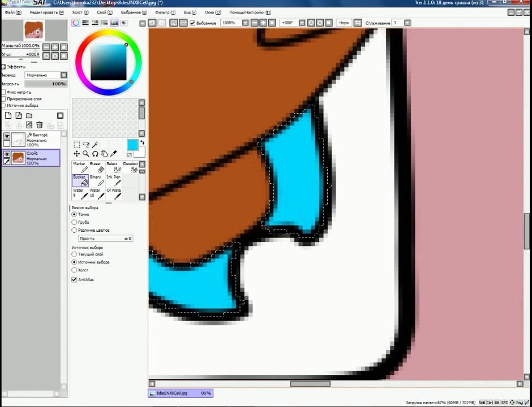Open the Редактировать menu

point(46,12)
